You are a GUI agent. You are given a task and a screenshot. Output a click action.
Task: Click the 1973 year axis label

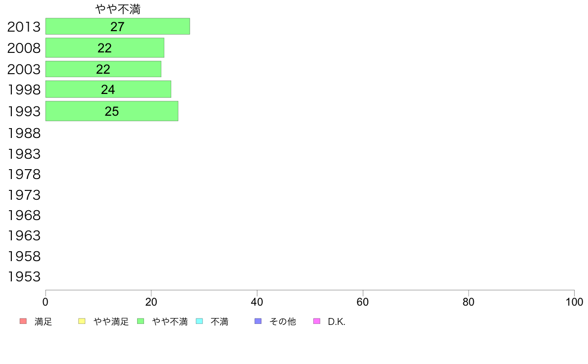24,195
